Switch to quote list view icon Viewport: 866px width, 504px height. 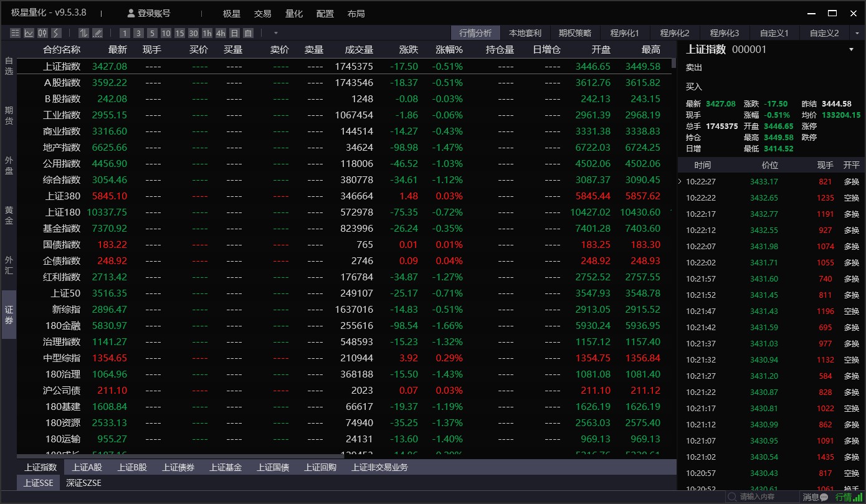pyautogui.click(x=16, y=33)
